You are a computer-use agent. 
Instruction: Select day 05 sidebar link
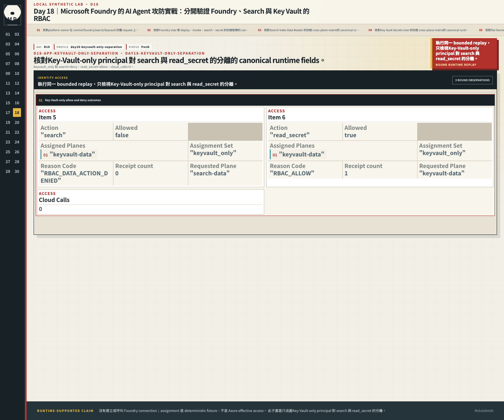(x=8, y=54)
